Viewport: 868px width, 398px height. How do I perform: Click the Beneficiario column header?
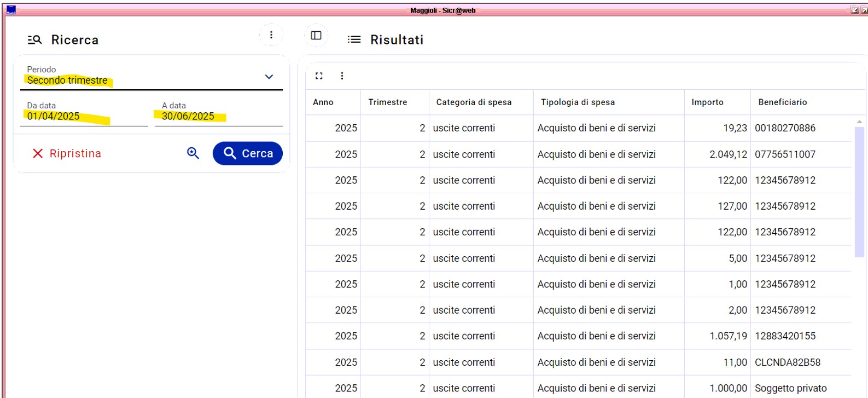[x=782, y=102]
